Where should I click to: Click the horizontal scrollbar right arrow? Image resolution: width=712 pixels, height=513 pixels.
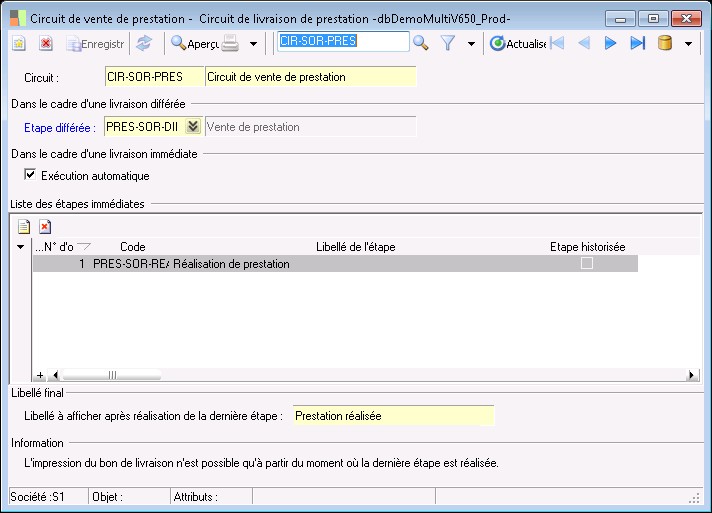click(692, 375)
